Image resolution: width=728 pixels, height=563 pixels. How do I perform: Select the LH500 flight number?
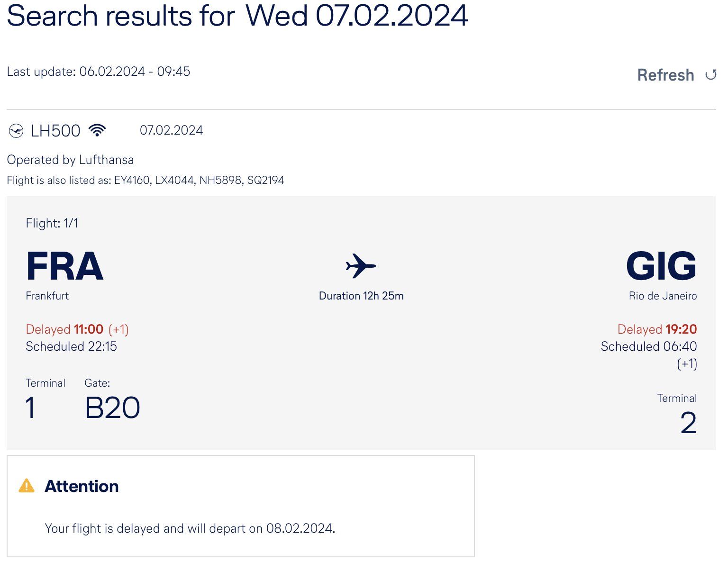point(55,131)
